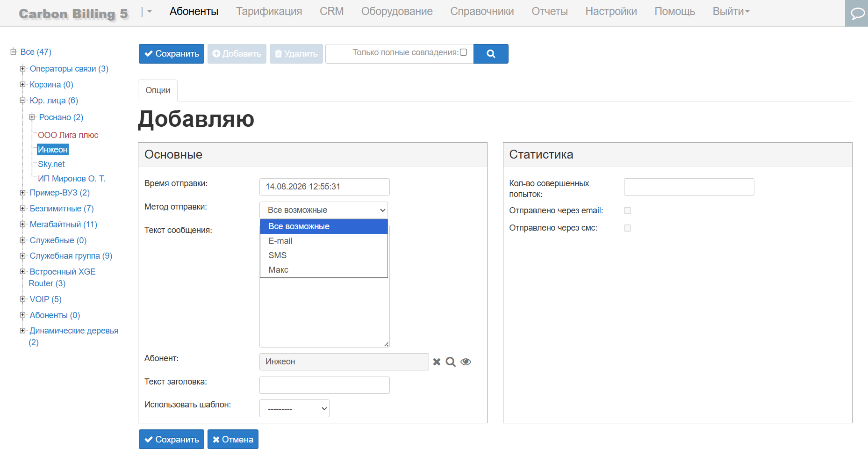Choose SMS sending method

tap(323, 255)
